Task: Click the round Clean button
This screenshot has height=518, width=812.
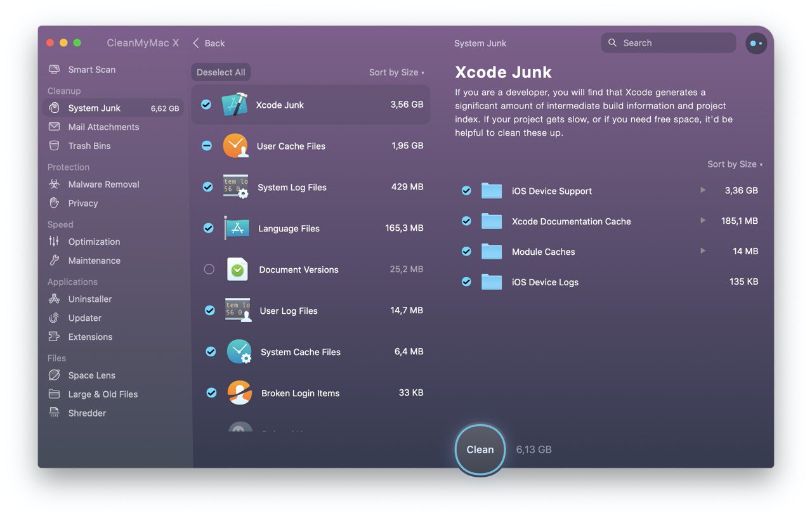Action: pyautogui.click(x=480, y=450)
